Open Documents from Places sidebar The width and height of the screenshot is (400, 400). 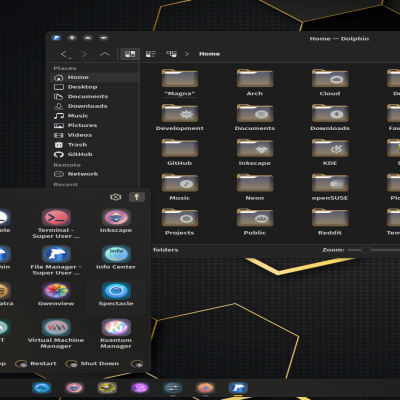tap(94, 97)
